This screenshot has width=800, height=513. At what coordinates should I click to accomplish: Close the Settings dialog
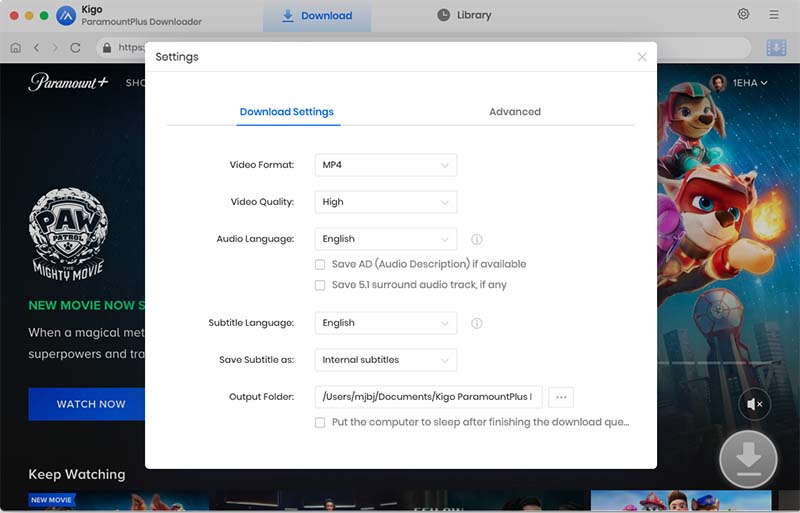(642, 57)
